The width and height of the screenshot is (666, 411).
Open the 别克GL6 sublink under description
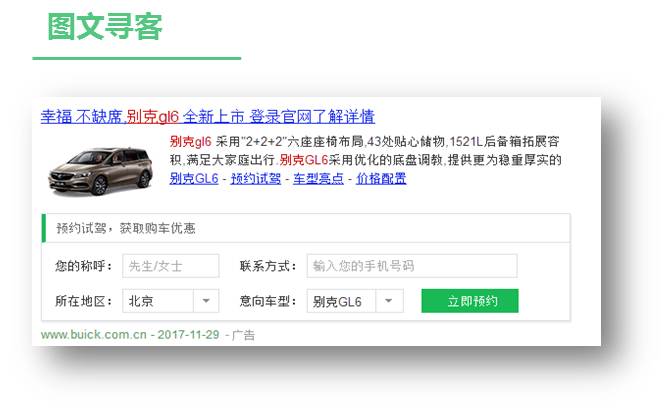(194, 178)
